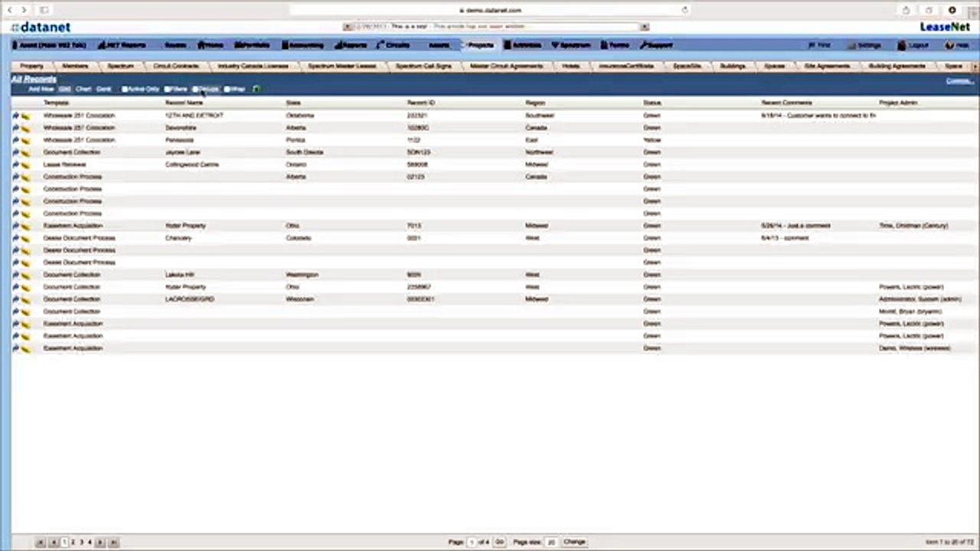The width and height of the screenshot is (980, 551).
Task: Click the yellow icon in the Pensacola row
Action: point(25,140)
